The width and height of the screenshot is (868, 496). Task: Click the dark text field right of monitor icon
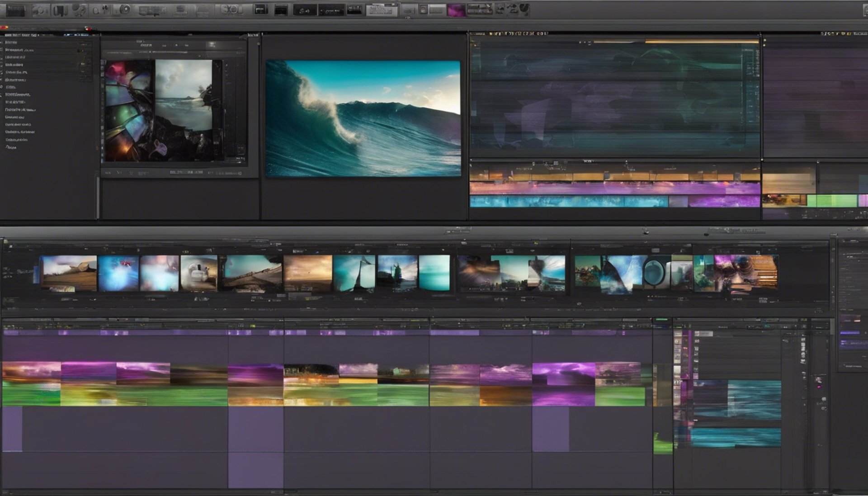pyautogui.click(x=304, y=10)
